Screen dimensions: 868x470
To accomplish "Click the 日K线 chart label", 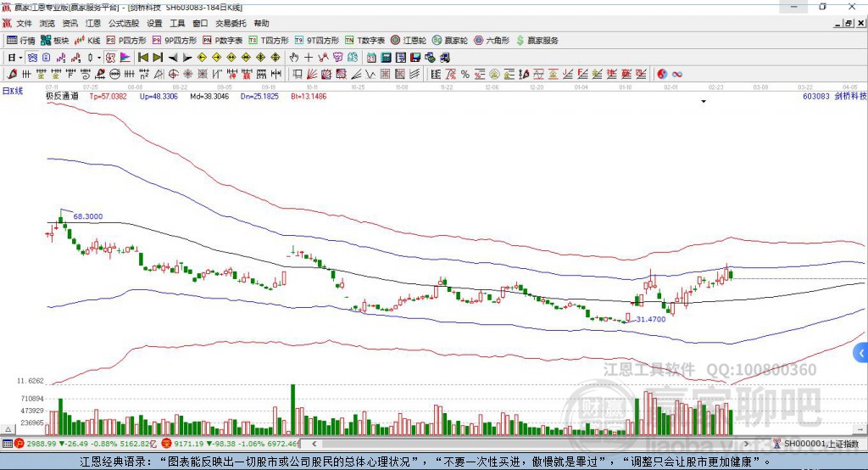I will (13, 91).
